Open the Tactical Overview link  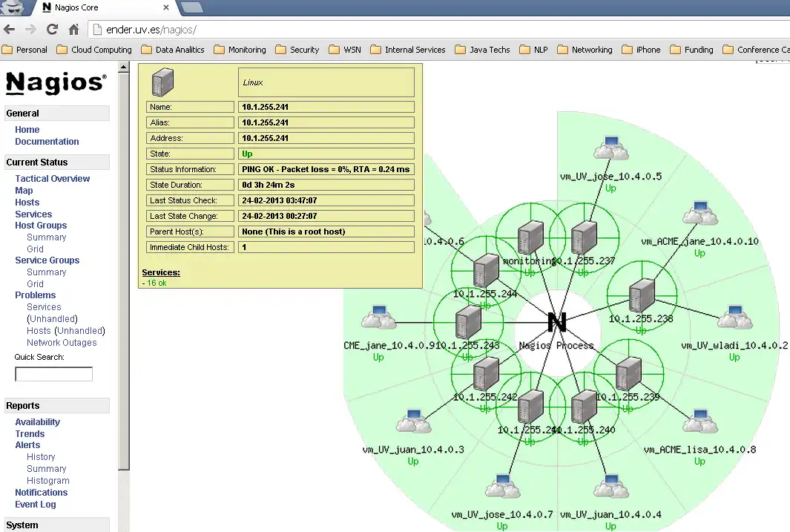[x=53, y=178]
